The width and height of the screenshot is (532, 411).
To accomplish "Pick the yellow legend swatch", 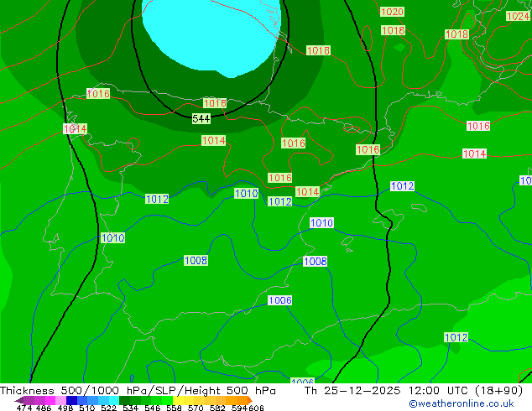I will coord(178,400).
